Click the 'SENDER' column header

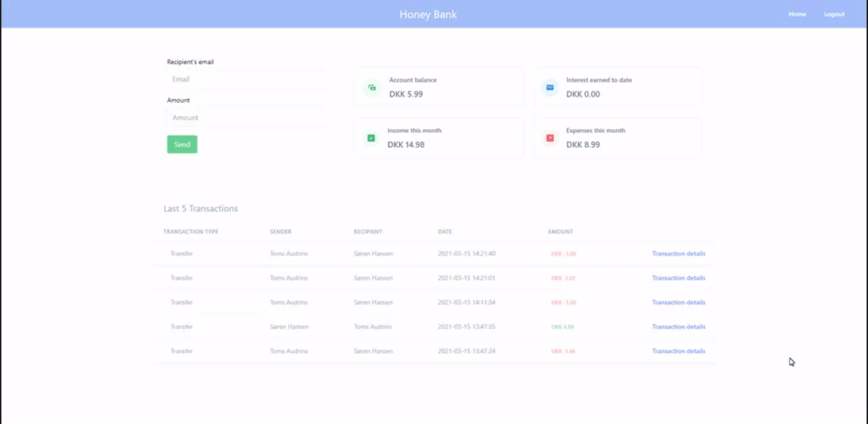tap(280, 232)
